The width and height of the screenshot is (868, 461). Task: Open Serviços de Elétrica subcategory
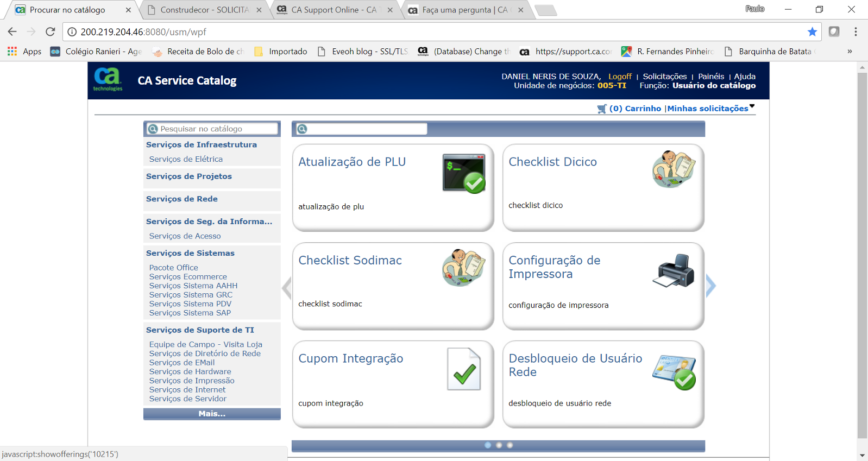point(186,159)
